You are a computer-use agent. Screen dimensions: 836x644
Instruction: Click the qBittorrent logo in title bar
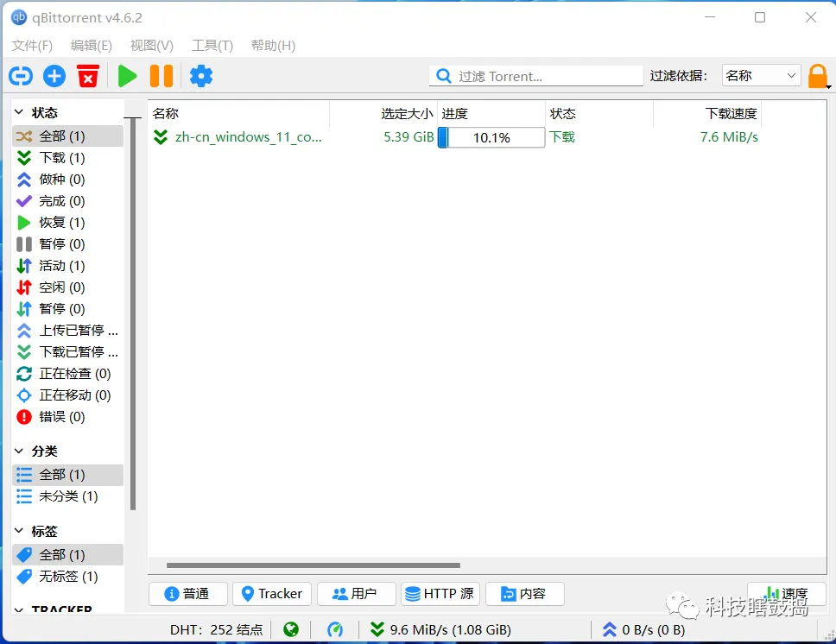[x=19, y=17]
